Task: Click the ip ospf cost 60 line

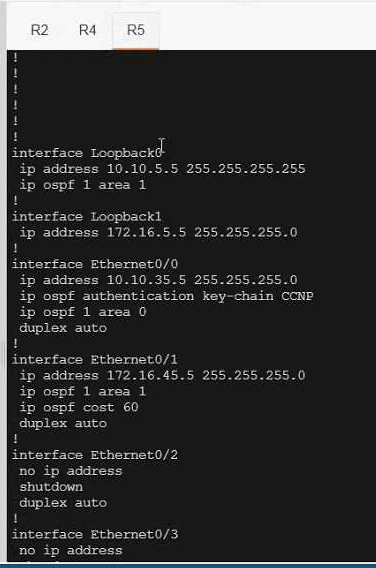Action: pyautogui.click(x=79, y=407)
